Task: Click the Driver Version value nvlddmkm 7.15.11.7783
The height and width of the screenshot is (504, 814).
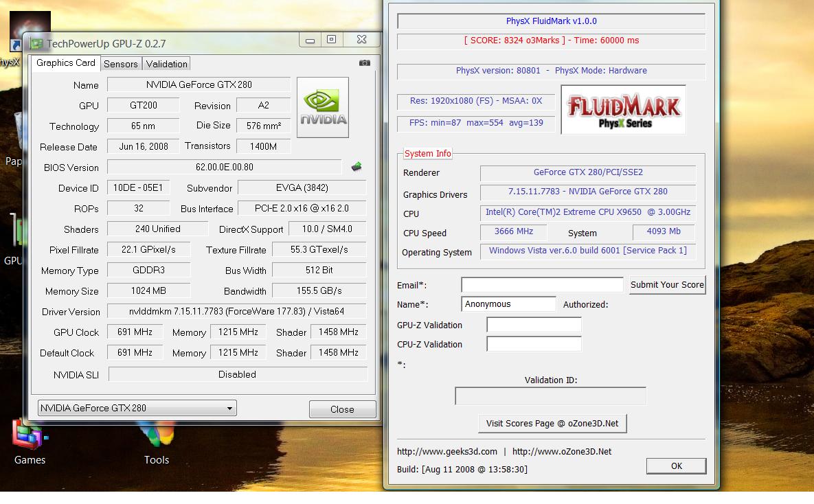Action: click(x=237, y=312)
